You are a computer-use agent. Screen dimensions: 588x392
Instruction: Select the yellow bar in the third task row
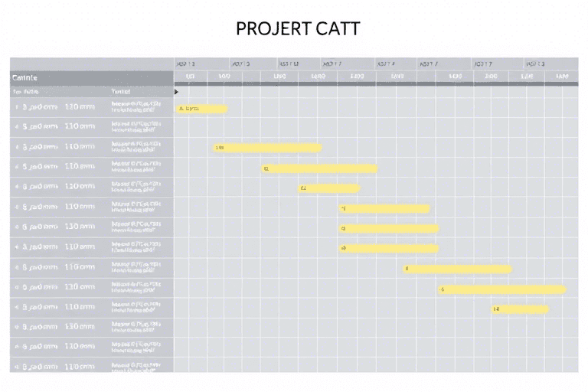[x=267, y=148]
